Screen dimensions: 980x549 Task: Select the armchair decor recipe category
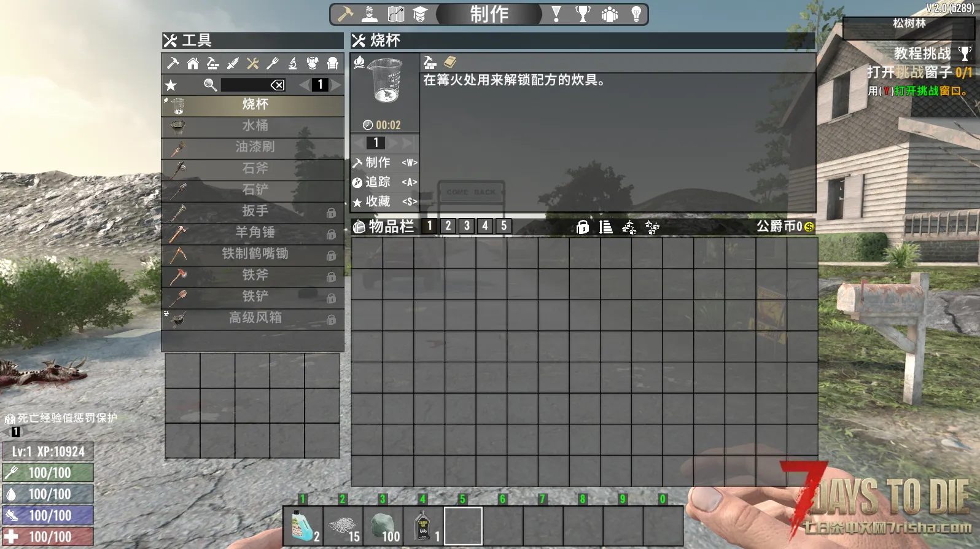[x=332, y=63]
